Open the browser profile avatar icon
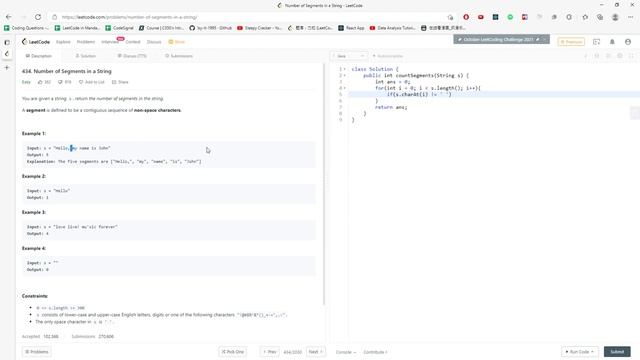This screenshot has width=640, height=360. 615,17
